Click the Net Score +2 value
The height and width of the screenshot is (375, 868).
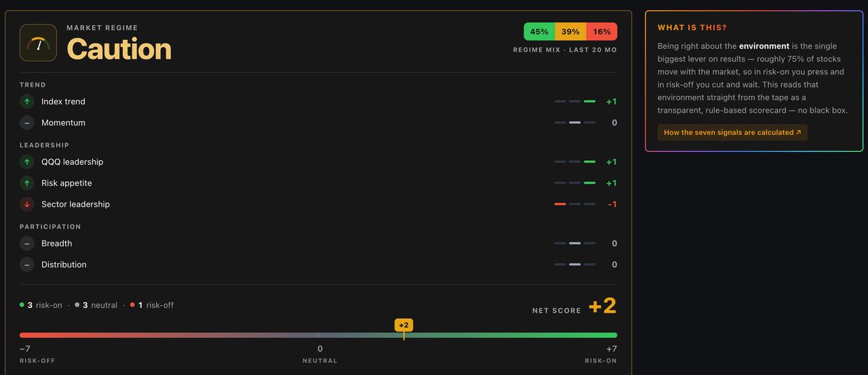603,306
